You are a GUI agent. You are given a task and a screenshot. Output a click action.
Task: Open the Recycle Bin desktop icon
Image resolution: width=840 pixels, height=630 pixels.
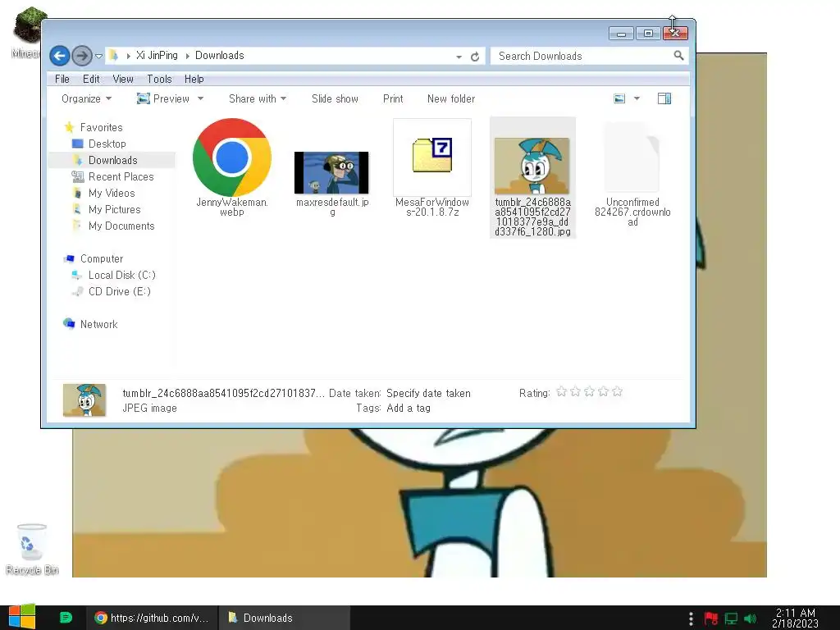click(x=32, y=549)
